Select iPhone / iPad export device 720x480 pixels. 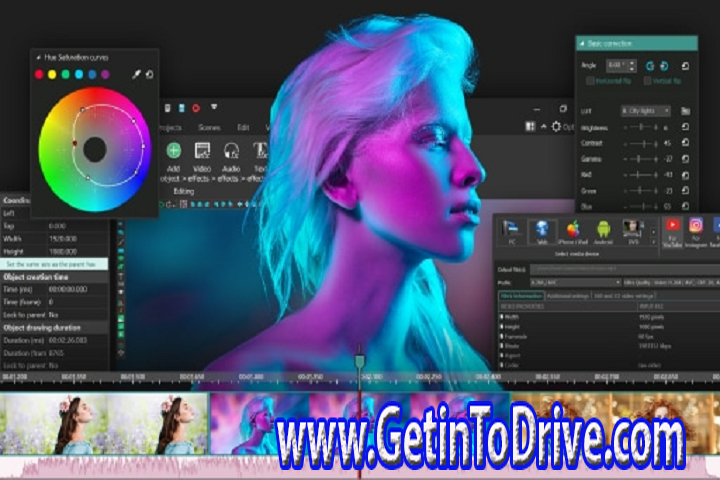573,232
